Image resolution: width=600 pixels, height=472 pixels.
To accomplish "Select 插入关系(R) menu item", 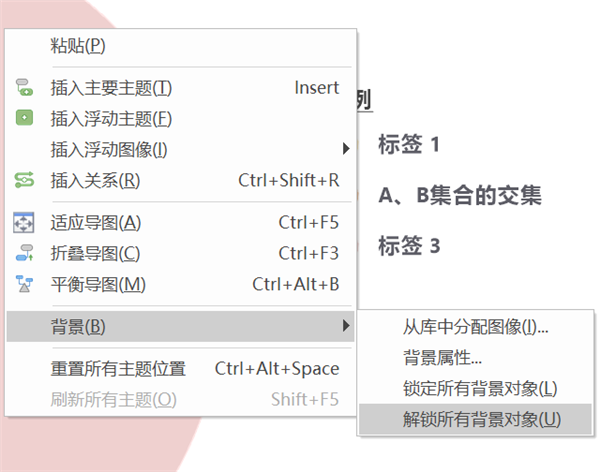I will point(180,180).
